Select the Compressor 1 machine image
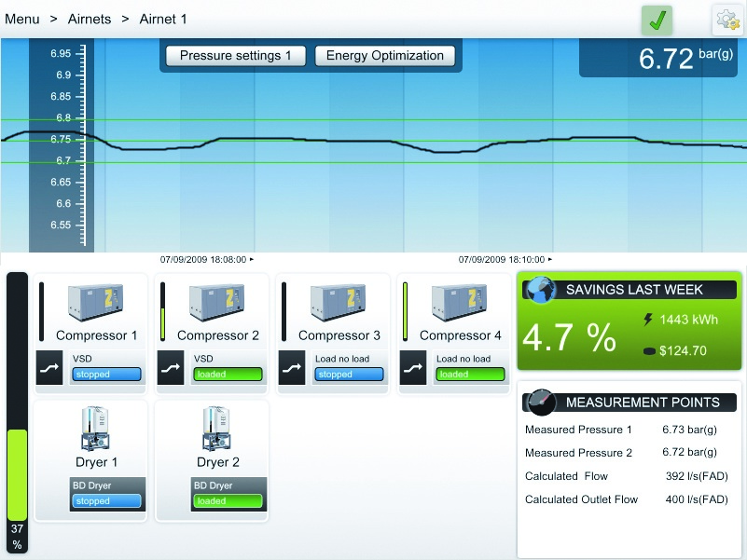 coord(96,302)
